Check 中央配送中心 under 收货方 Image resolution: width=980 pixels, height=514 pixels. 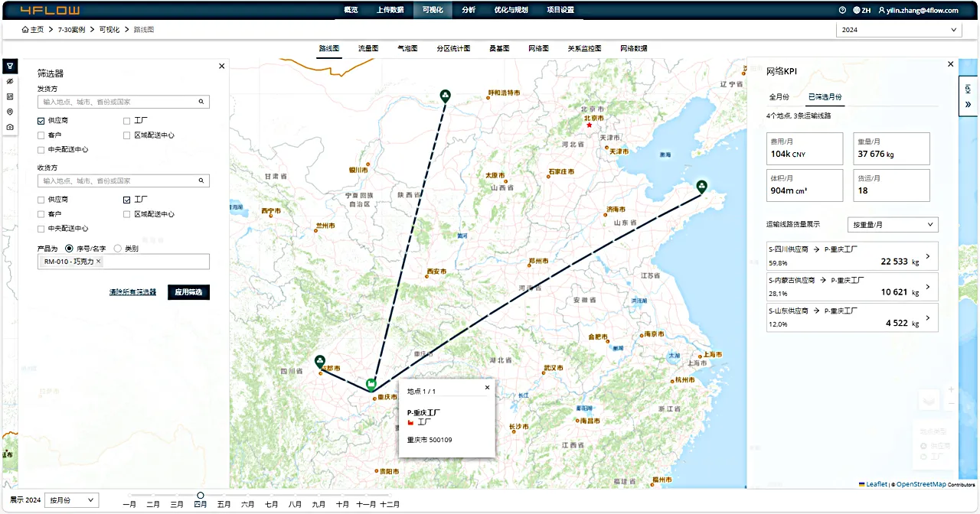coord(41,229)
